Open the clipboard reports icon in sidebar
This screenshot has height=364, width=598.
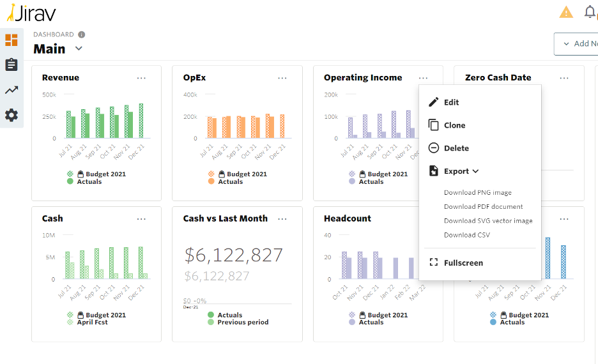tap(11, 65)
